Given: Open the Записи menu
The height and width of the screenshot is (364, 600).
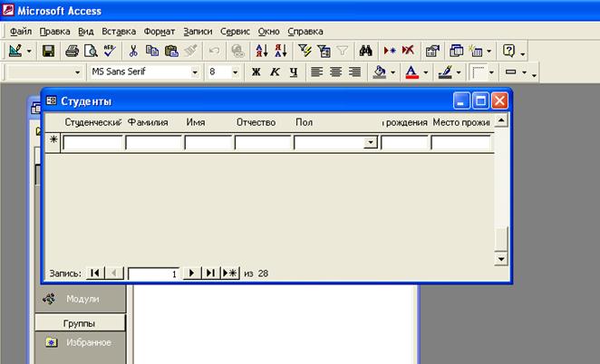Looking at the screenshot, I should point(198,32).
